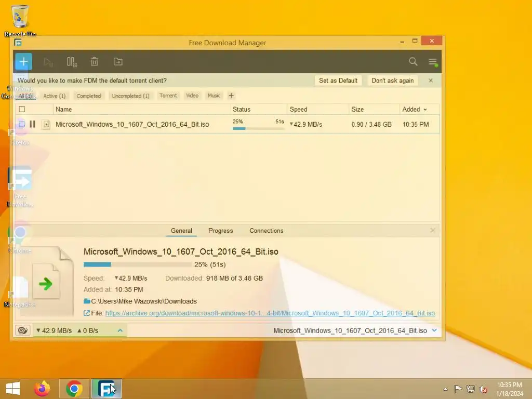Click the details panel progress bar
This screenshot has width=532, height=399.
pos(137,264)
